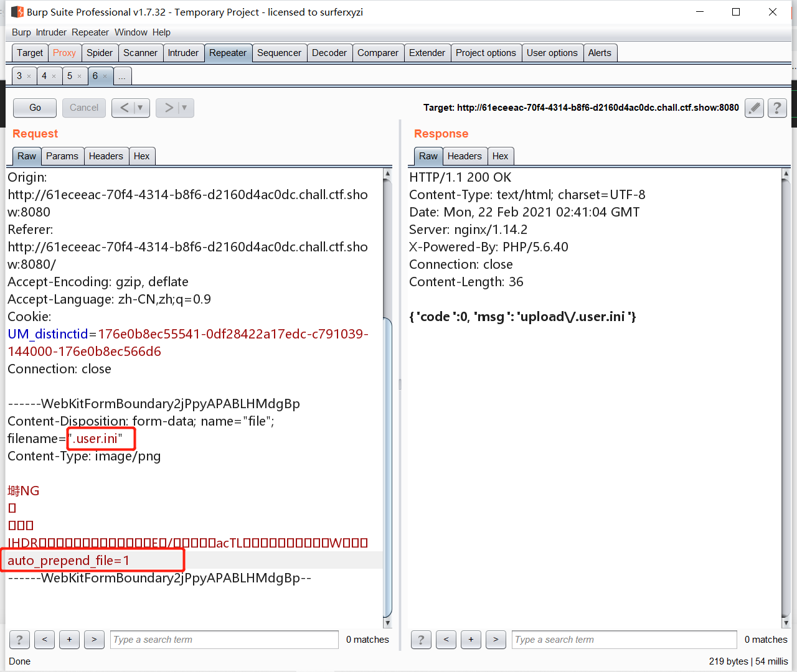Viewport: 797px width, 672px height.
Task: Go to previous match in request search
Action: 44,640
